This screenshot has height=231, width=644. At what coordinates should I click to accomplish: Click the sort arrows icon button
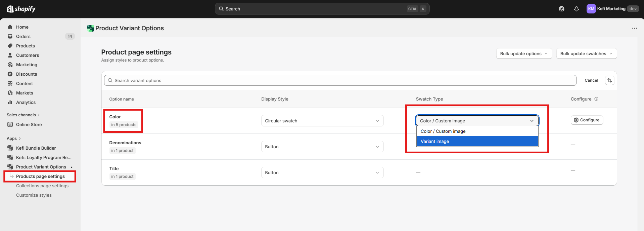pos(609,80)
